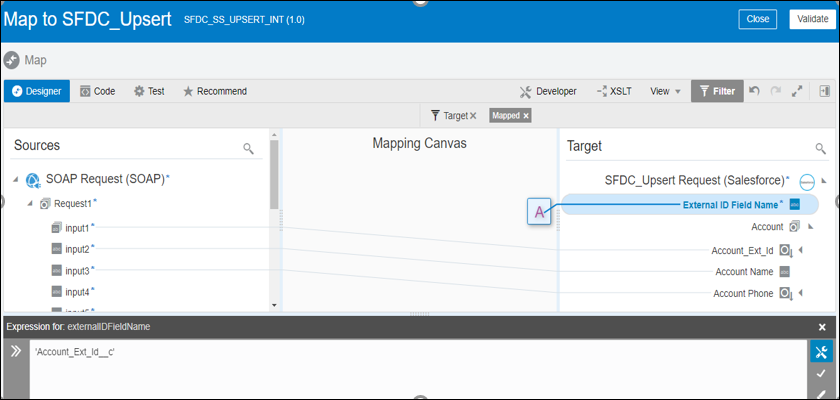Click the Validate button
840x400 pixels.
[812, 19]
